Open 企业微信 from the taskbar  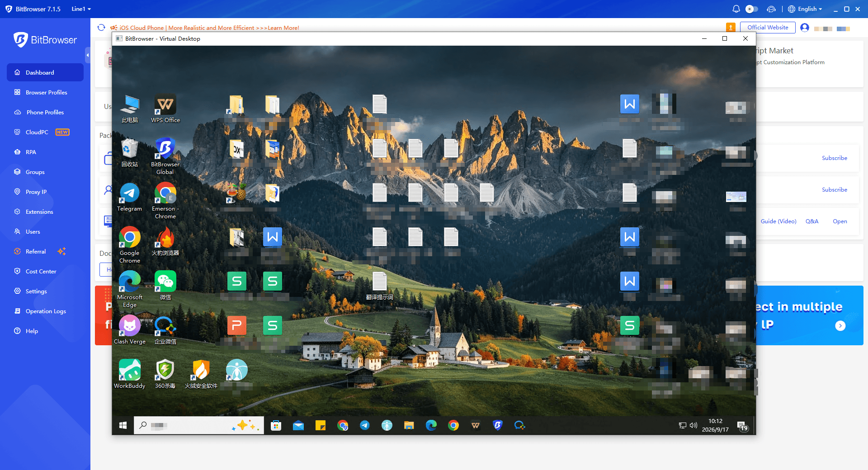pyautogui.click(x=520, y=425)
